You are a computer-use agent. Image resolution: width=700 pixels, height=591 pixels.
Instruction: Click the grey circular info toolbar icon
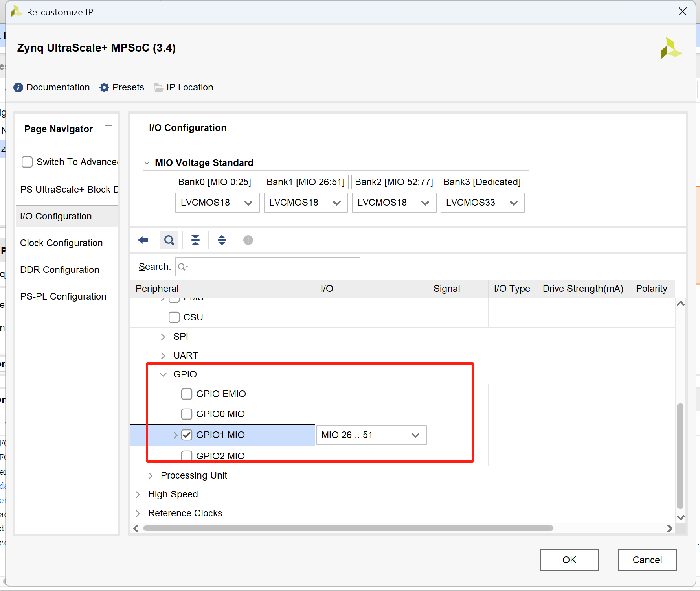click(248, 240)
